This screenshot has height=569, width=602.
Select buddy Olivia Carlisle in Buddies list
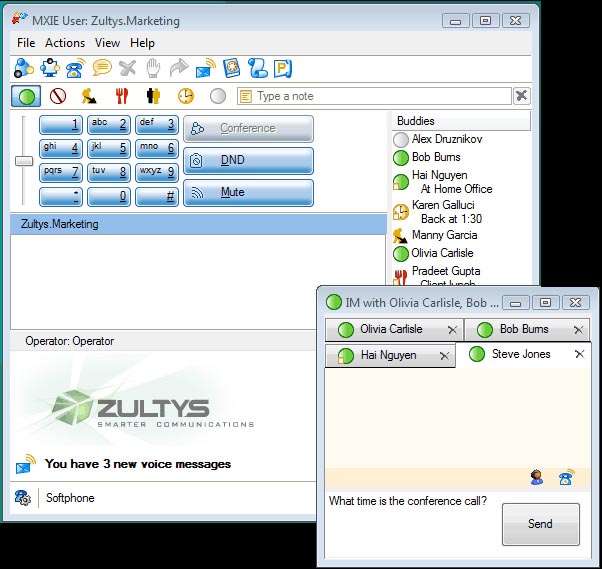click(442, 253)
